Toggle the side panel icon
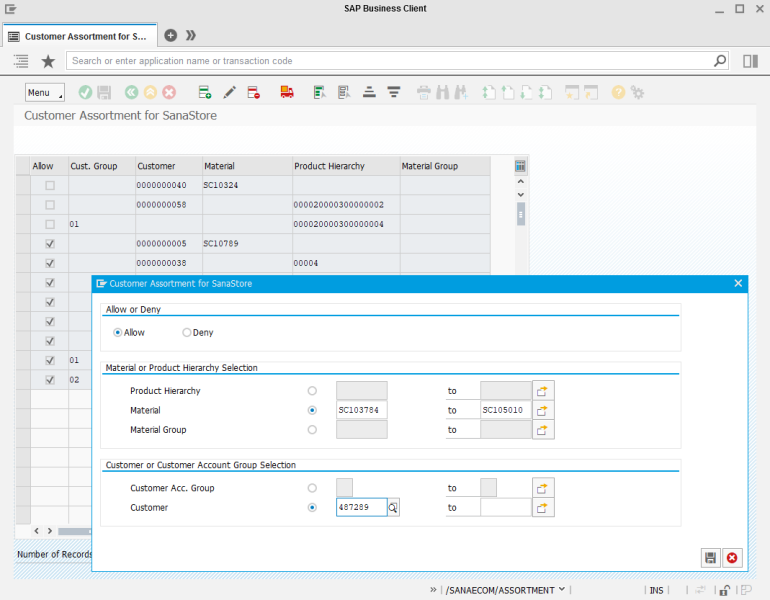This screenshot has height=600, width=770. click(x=750, y=61)
